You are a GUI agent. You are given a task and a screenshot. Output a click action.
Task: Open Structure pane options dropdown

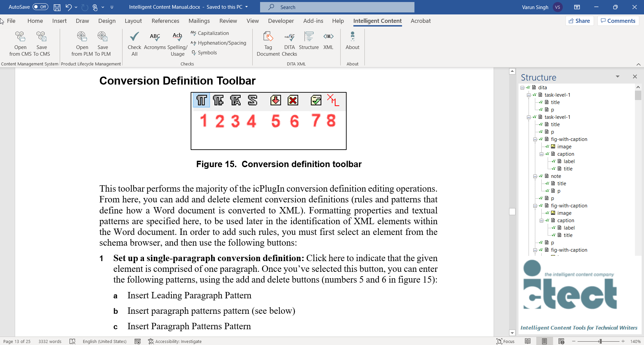[x=617, y=77]
